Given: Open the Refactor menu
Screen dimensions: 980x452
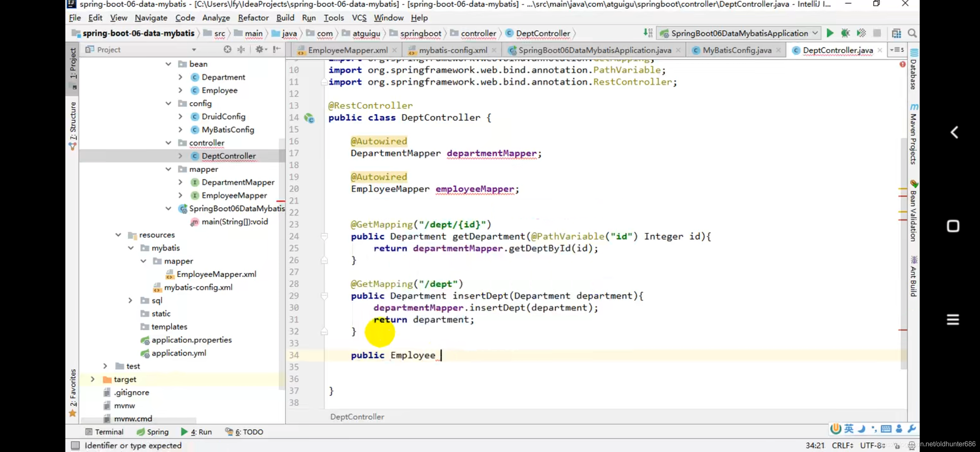Looking at the screenshot, I should [x=253, y=18].
